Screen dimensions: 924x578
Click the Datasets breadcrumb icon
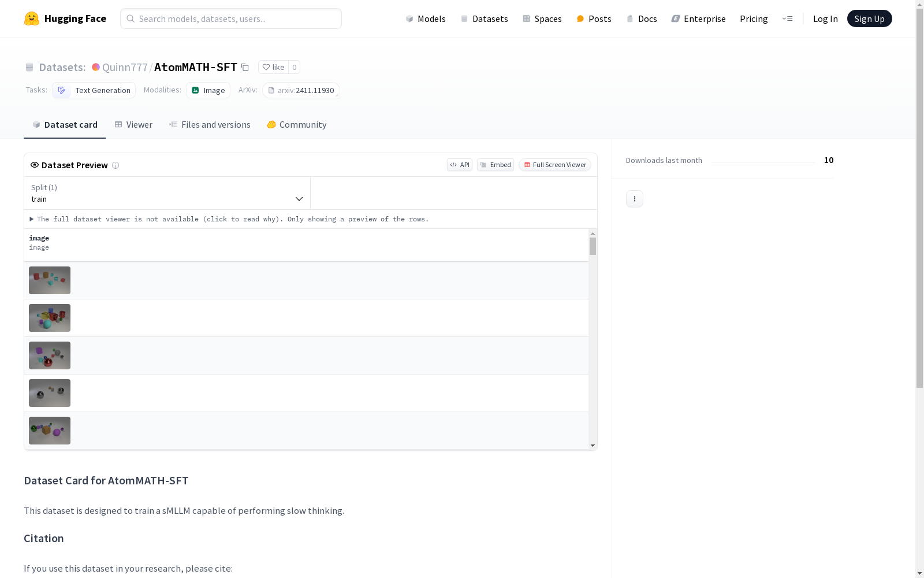[x=29, y=67]
